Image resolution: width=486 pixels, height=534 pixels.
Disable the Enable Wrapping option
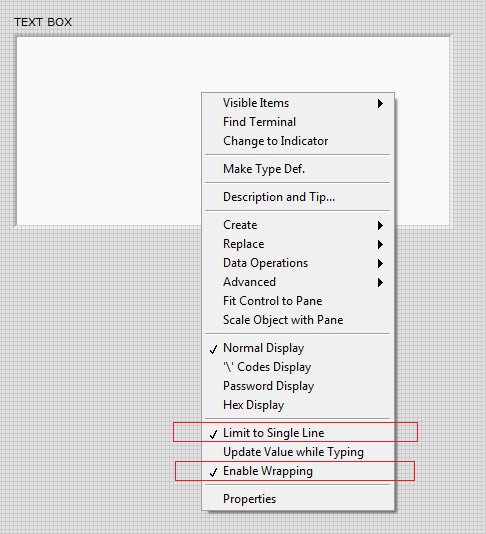[298, 471]
